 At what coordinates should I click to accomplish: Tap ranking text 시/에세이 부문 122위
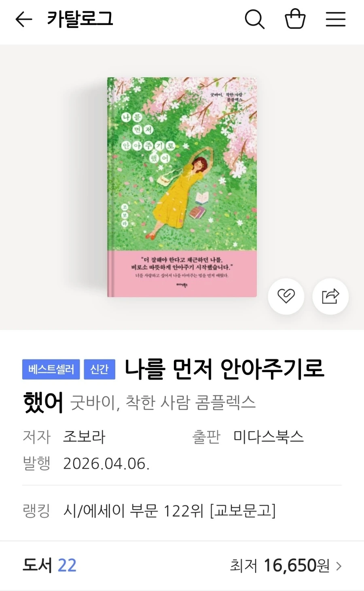pyautogui.click(x=133, y=511)
